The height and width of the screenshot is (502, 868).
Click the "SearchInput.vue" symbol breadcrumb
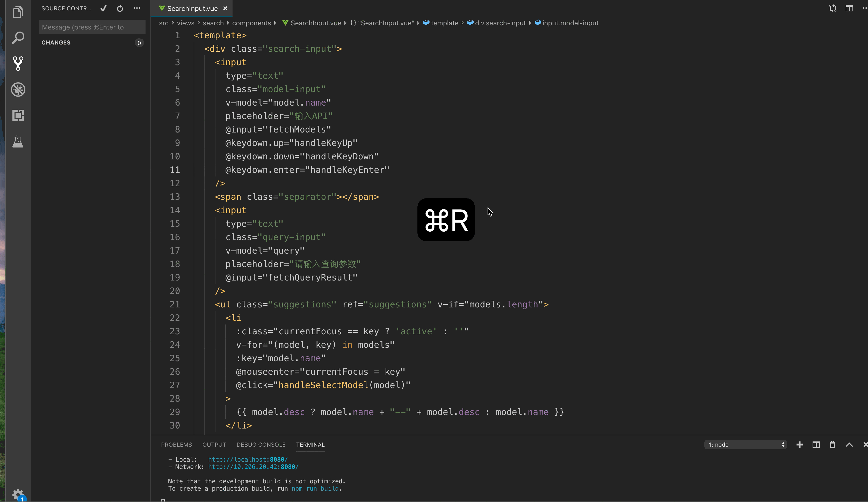click(382, 23)
